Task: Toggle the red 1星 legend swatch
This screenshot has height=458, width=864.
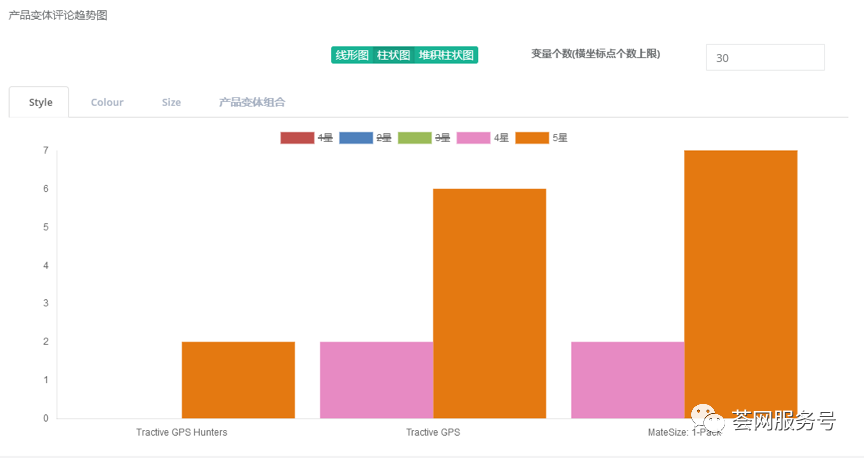Action: tap(297, 138)
